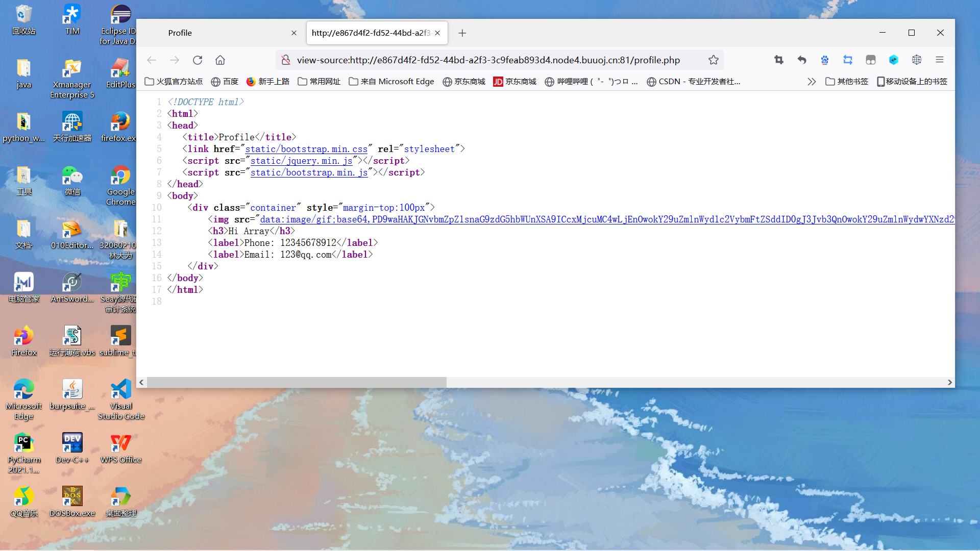This screenshot has height=551, width=980.
Task: Click the horizontal scrollbar thumb
Action: 296,383
